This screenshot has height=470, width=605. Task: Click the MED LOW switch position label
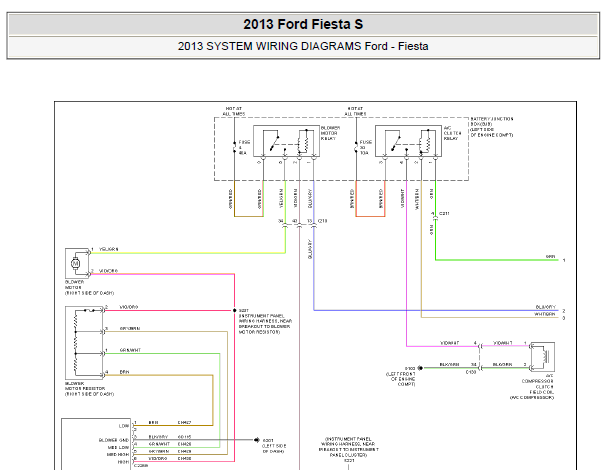[x=118, y=448]
